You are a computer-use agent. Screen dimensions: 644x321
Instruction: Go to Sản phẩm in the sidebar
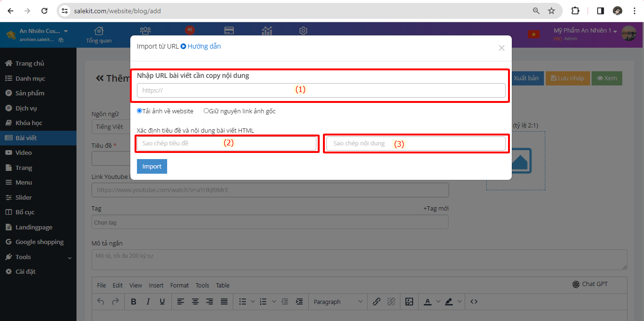point(30,93)
